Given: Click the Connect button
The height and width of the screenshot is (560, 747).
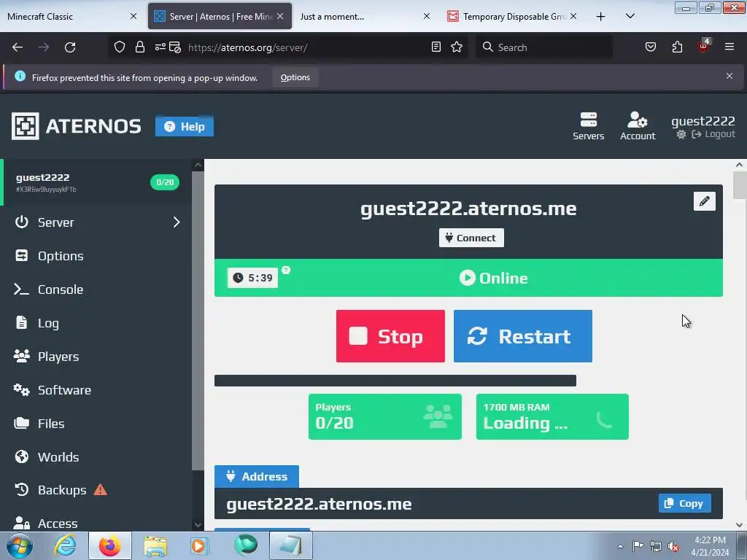Looking at the screenshot, I should coord(471,238).
